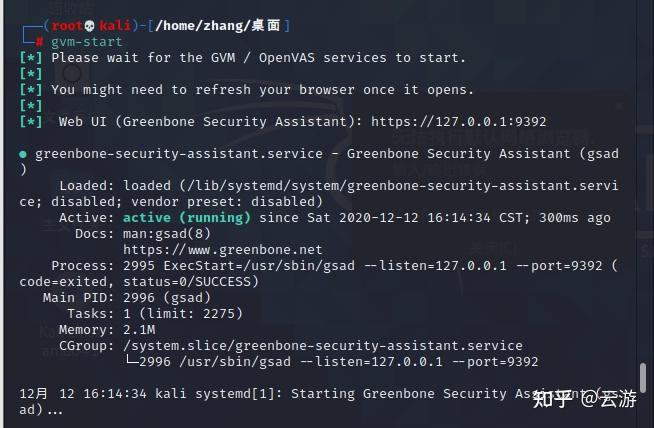Click the man:gsad(8) docs reference
654x428 pixels.
click(x=167, y=234)
